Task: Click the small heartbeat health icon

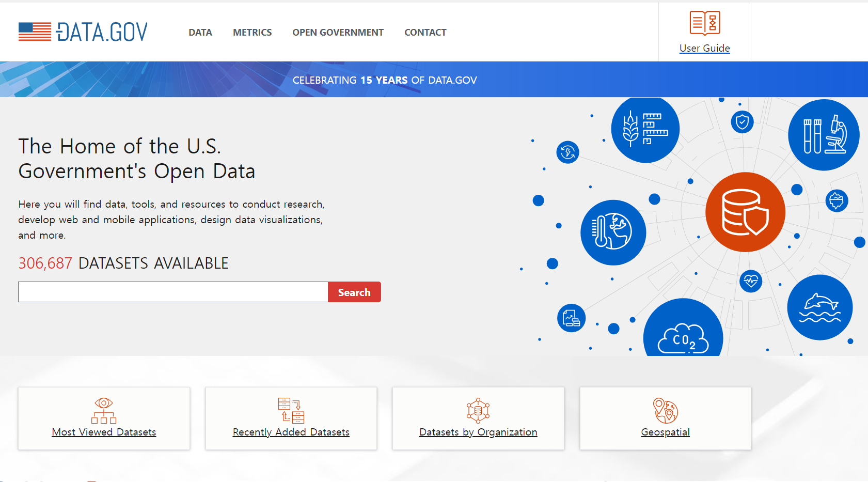Action: pos(751,281)
